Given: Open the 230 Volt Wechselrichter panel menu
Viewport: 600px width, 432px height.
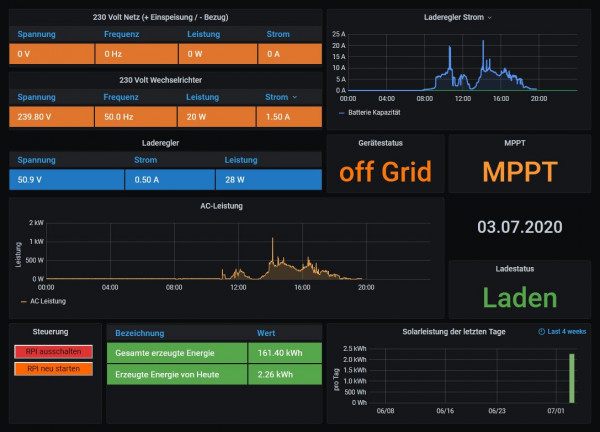Looking at the screenshot, I should click(165, 80).
